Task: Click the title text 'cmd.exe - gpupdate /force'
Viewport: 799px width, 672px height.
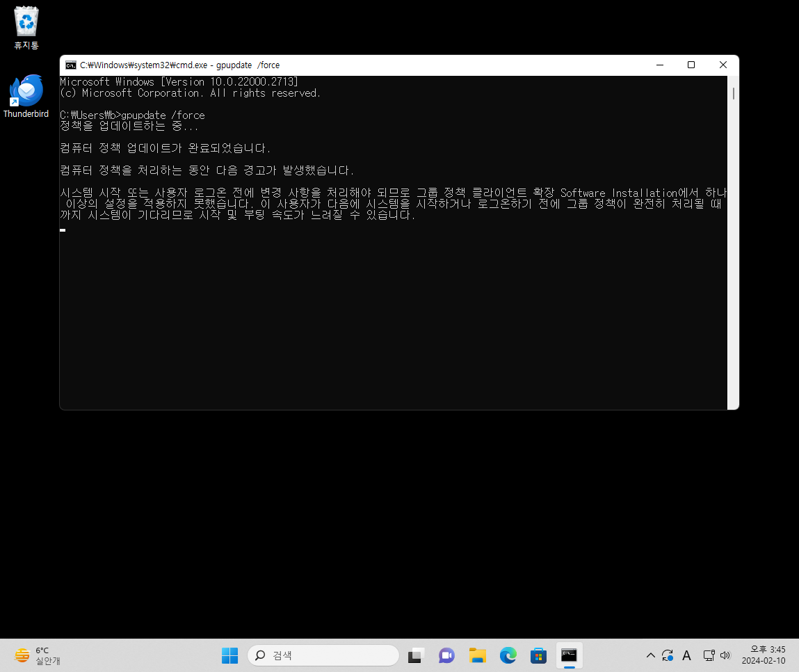Action: coord(228,65)
